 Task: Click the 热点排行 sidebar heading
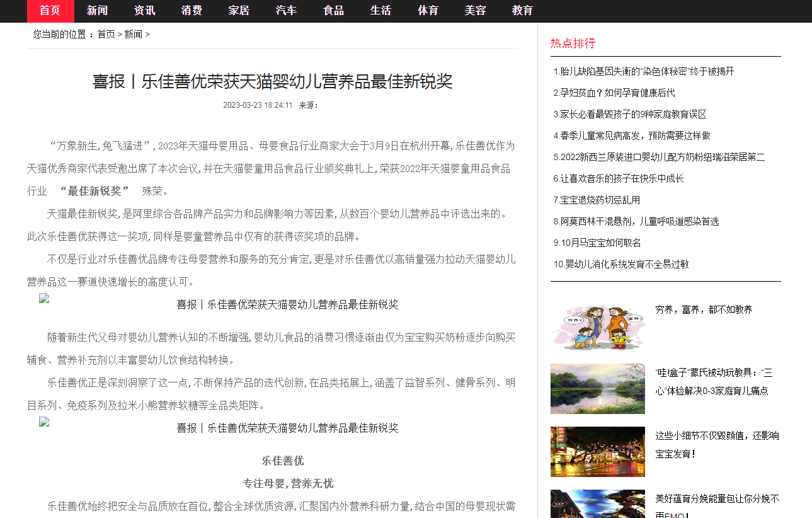coord(573,43)
